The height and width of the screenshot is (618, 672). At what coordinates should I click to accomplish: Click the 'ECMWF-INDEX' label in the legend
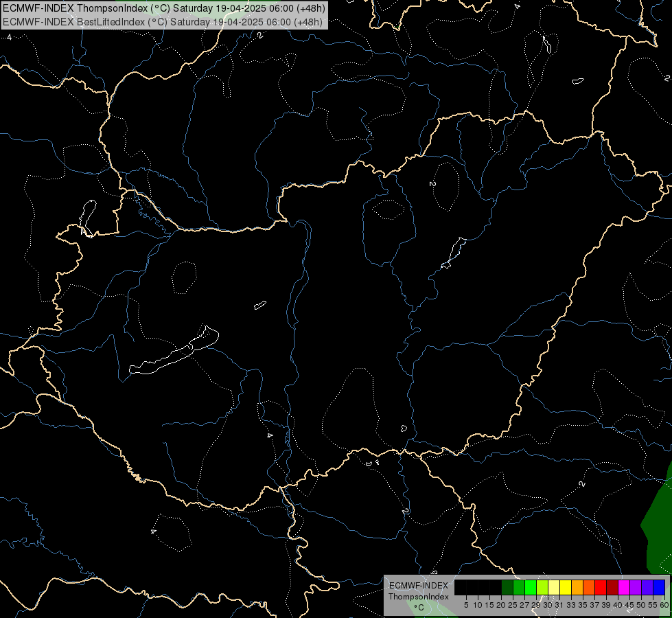pos(418,586)
